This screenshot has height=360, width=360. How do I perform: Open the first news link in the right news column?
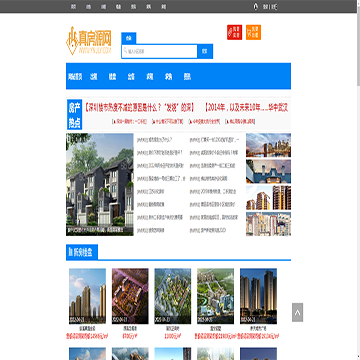tap(214, 140)
